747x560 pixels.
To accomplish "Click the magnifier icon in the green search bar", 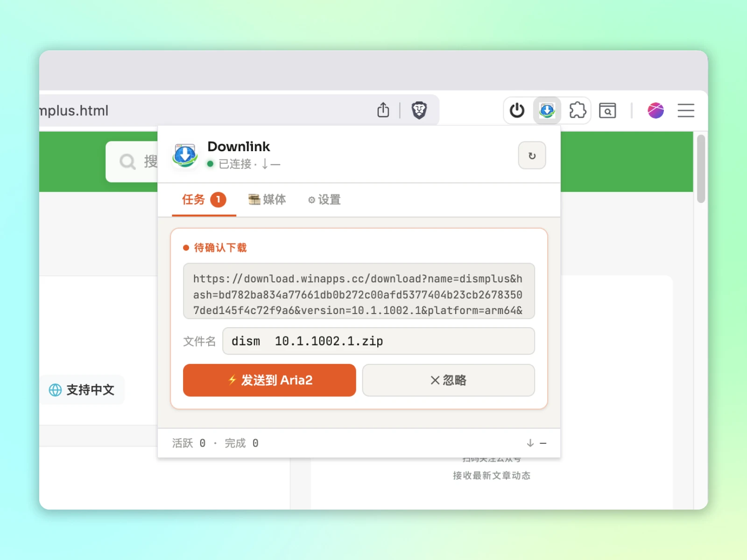I will pyautogui.click(x=127, y=161).
